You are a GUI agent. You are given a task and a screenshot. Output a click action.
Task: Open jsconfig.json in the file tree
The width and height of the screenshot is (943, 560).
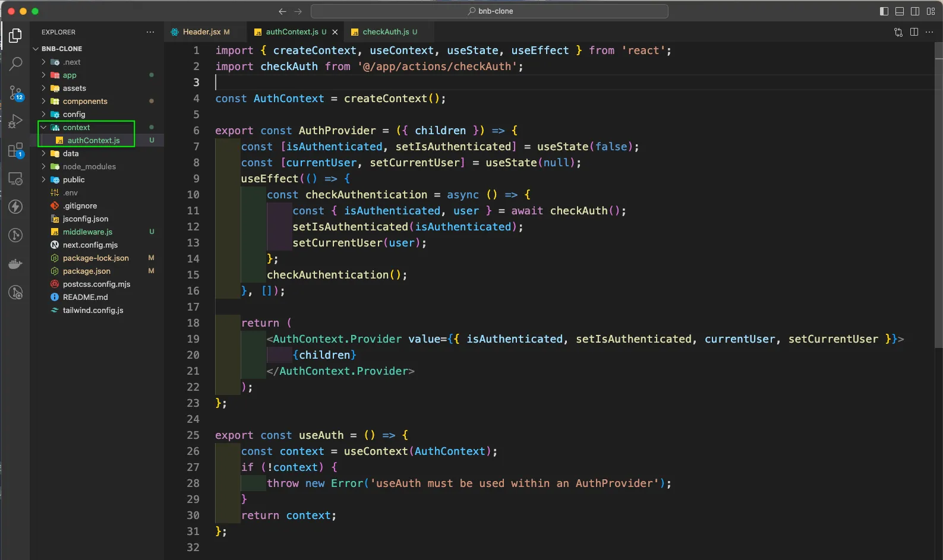[x=86, y=219]
